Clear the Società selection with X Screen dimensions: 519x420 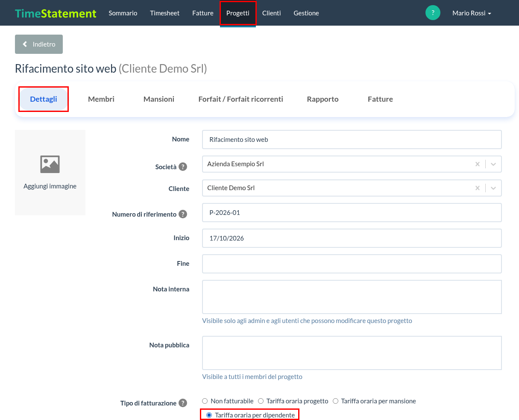click(x=478, y=164)
